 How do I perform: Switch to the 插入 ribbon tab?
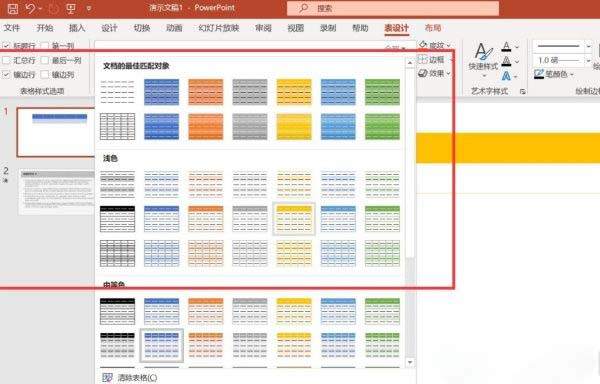[77, 28]
